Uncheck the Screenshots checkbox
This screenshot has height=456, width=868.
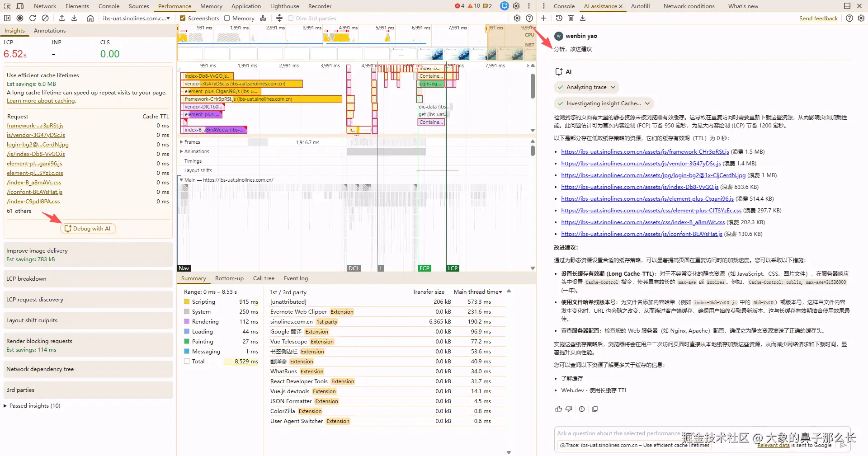[183, 19]
